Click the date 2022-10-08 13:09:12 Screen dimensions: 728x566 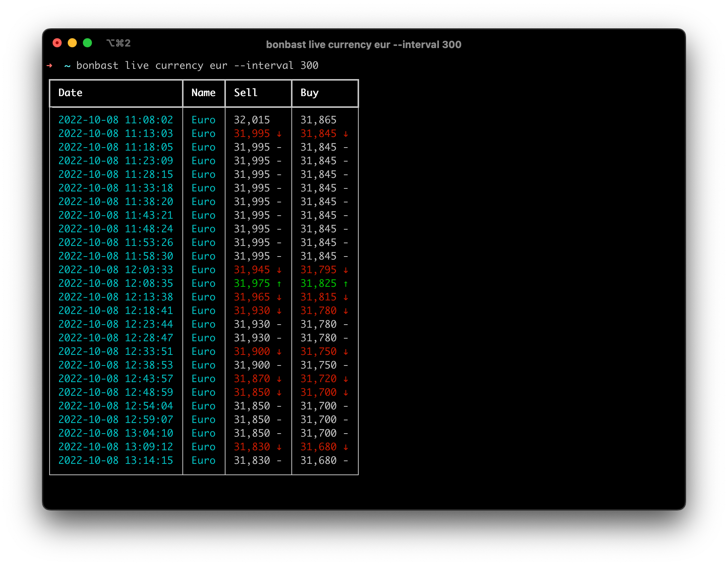pos(116,447)
